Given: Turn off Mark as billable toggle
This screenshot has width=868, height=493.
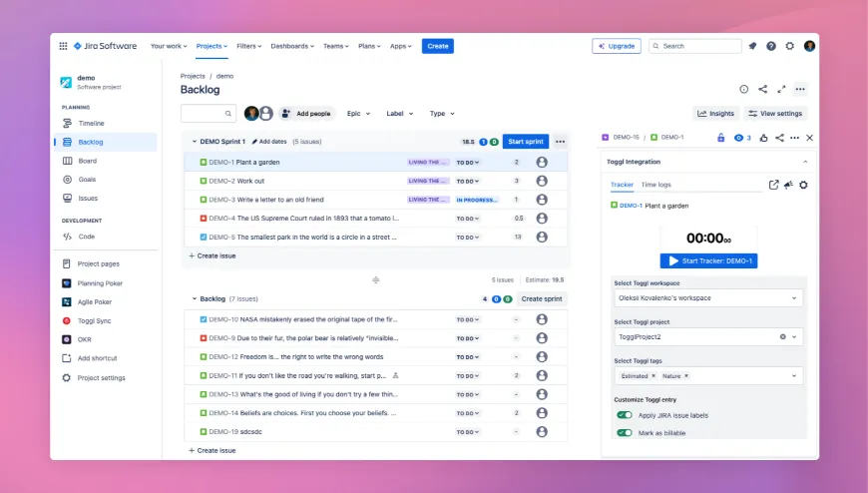Looking at the screenshot, I should [625, 433].
